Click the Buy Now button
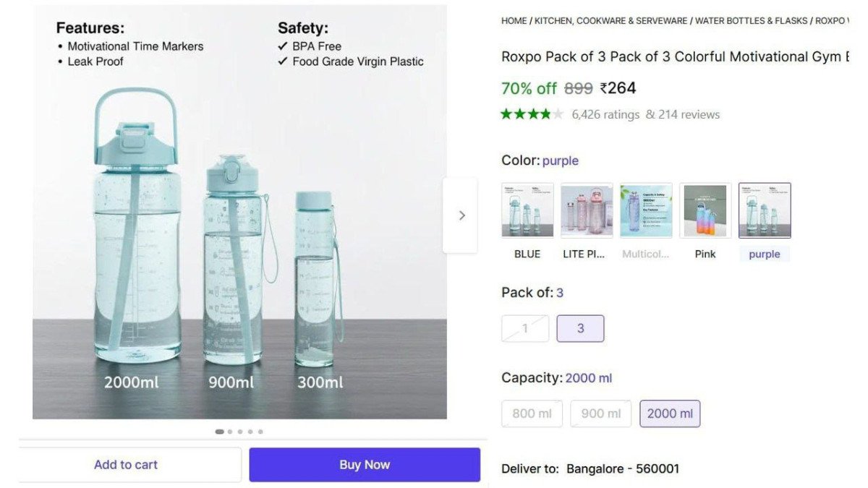The height and width of the screenshot is (488, 868). (365, 464)
